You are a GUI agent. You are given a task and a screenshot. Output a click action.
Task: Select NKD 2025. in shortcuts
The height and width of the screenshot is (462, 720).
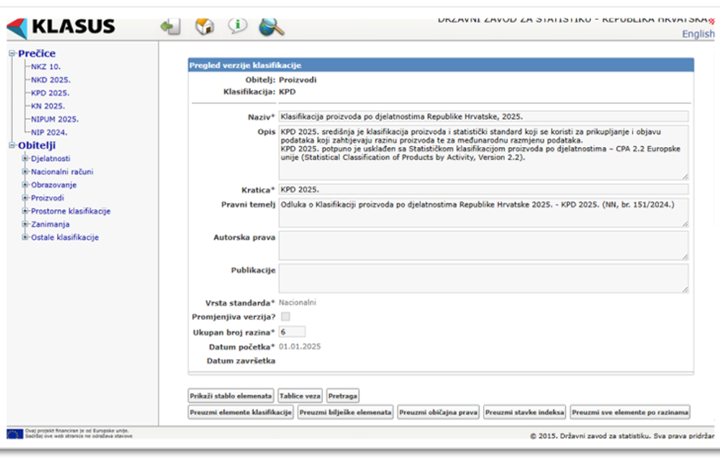pyautogui.click(x=51, y=80)
